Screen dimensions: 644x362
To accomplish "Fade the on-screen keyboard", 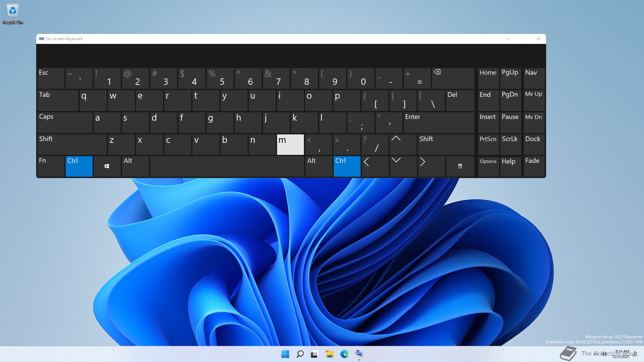I will pyautogui.click(x=534, y=166).
